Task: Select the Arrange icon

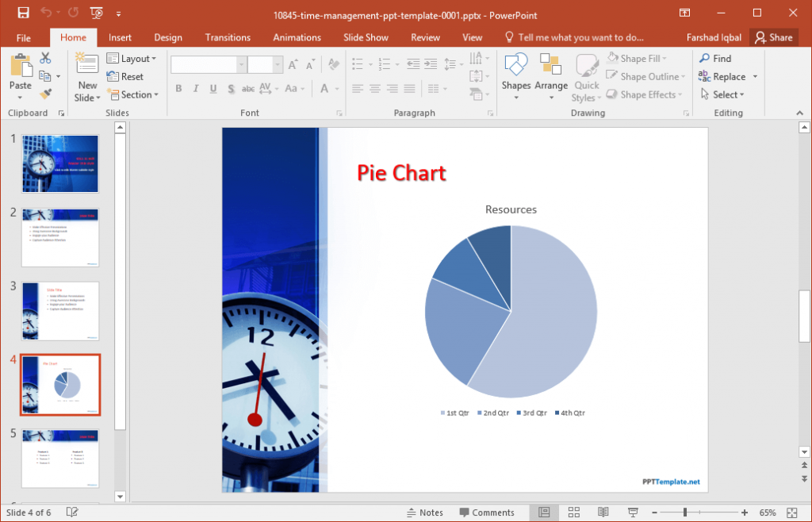Action: tap(551, 75)
